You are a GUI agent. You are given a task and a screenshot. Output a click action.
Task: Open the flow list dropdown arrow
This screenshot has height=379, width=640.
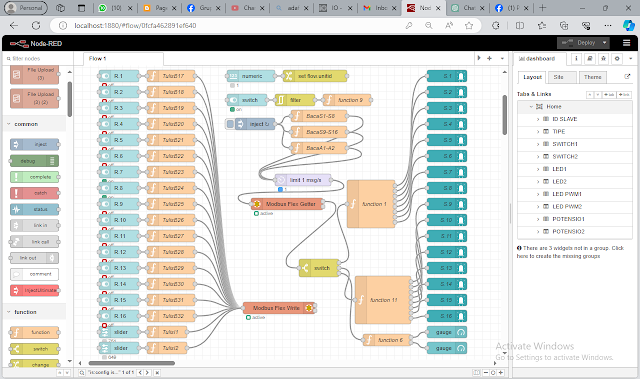click(x=502, y=58)
